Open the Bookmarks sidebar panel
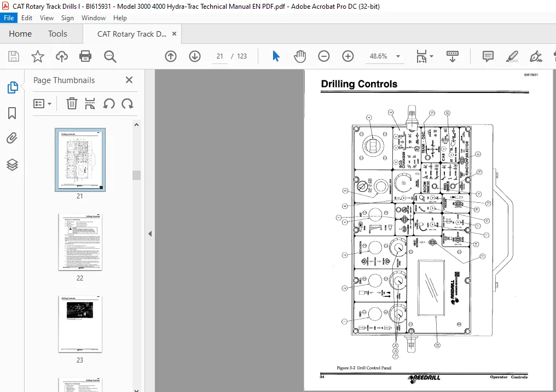The width and height of the screenshot is (556, 392). [x=12, y=113]
